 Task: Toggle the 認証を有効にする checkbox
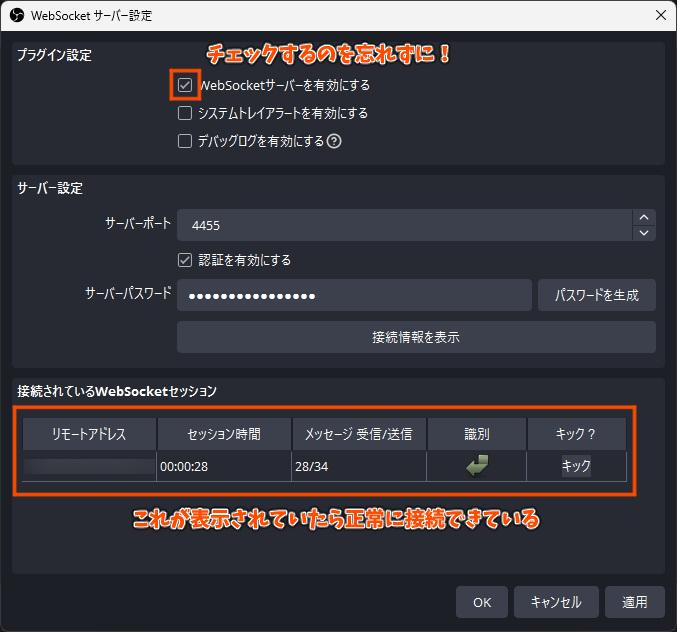[185, 260]
